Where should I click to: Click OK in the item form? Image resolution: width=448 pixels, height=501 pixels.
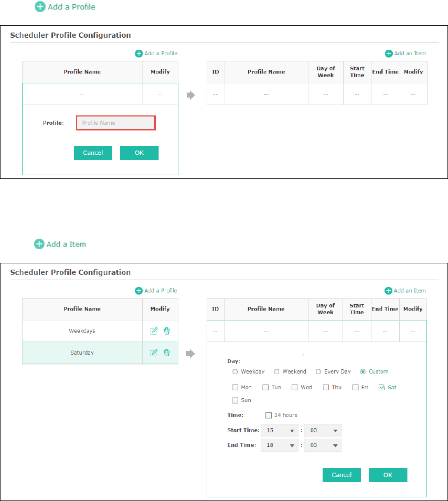(388, 475)
